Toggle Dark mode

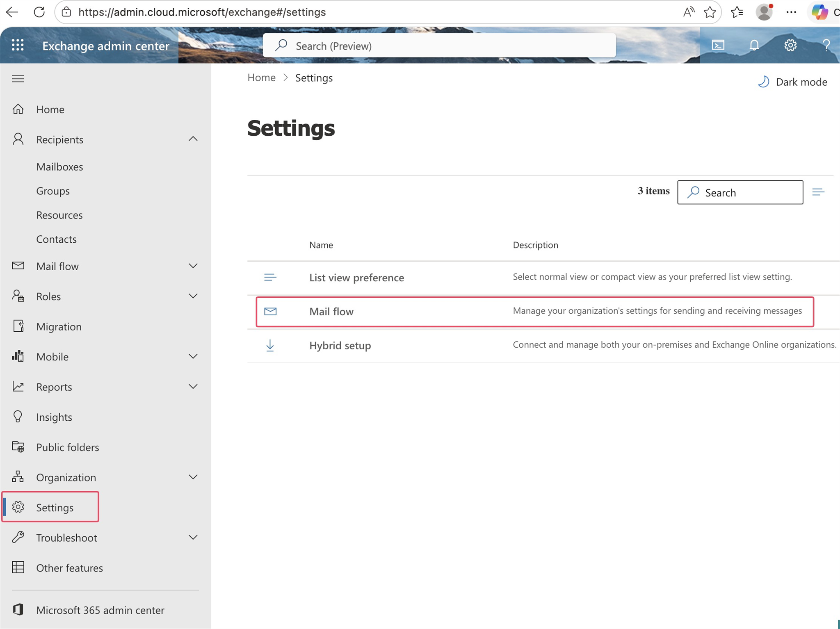tap(792, 82)
